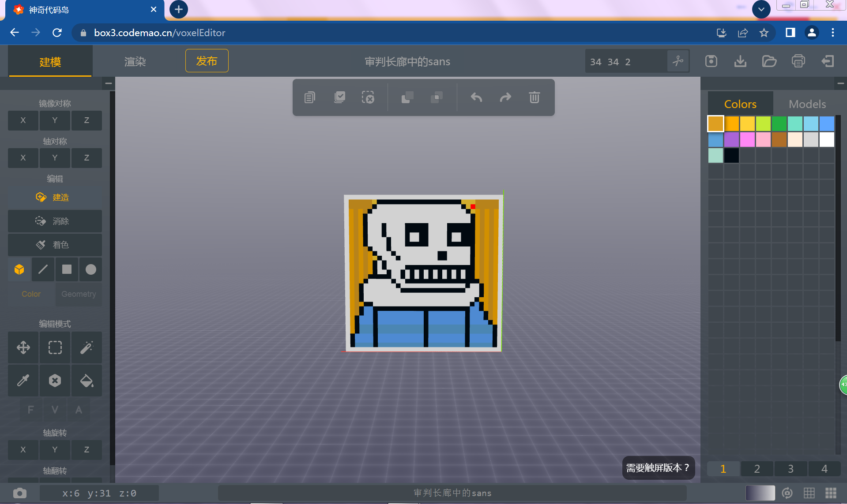Click the save icon in header

click(x=711, y=61)
